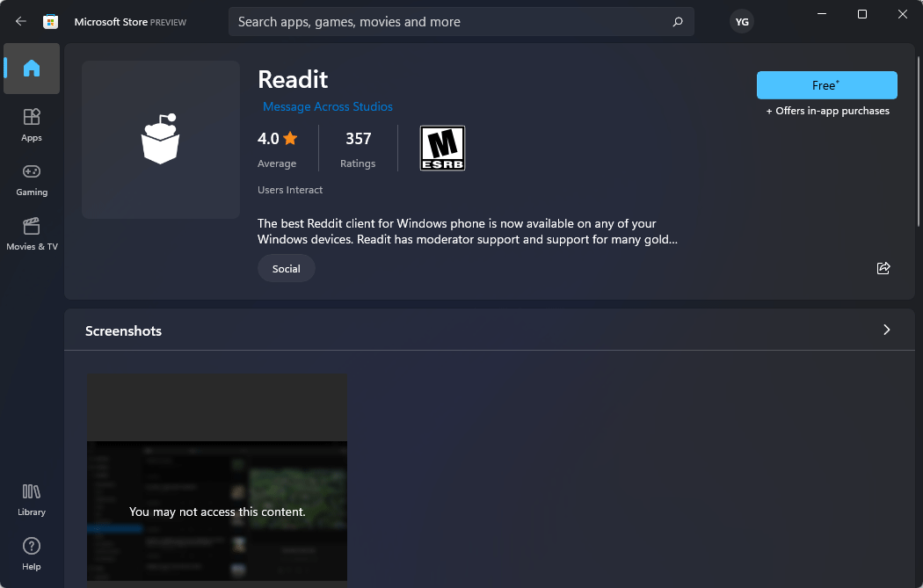The width and height of the screenshot is (923, 588).
Task: Open the blocked Readit screenshot thumbnail
Action: (217, 478)
